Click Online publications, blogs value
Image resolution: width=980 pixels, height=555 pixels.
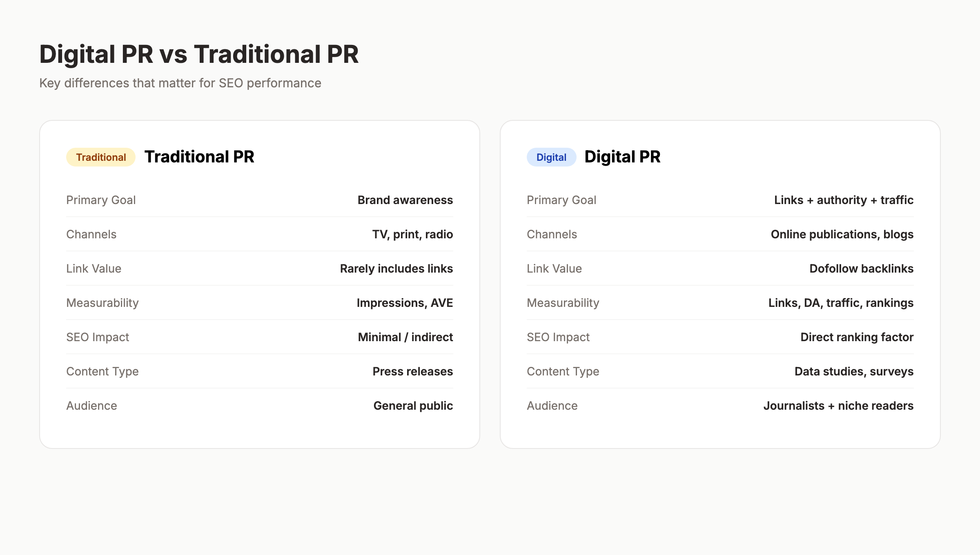pos(842,234)
